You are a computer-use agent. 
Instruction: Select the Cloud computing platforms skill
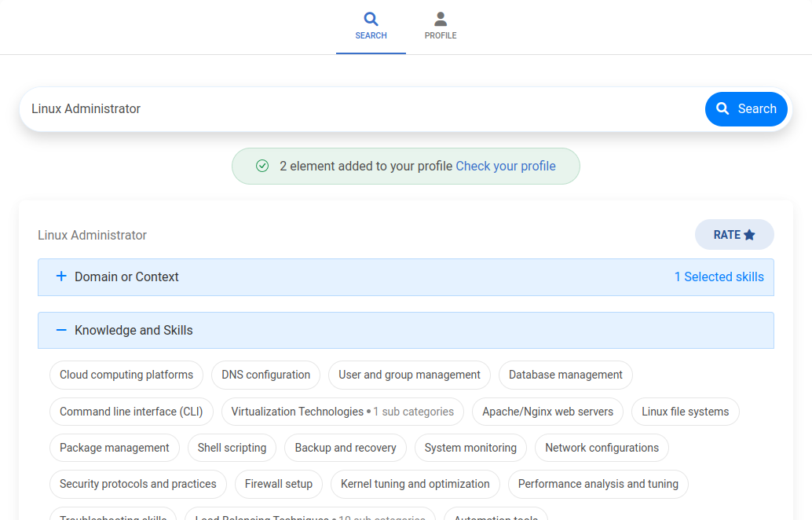(x=126, y=375)
